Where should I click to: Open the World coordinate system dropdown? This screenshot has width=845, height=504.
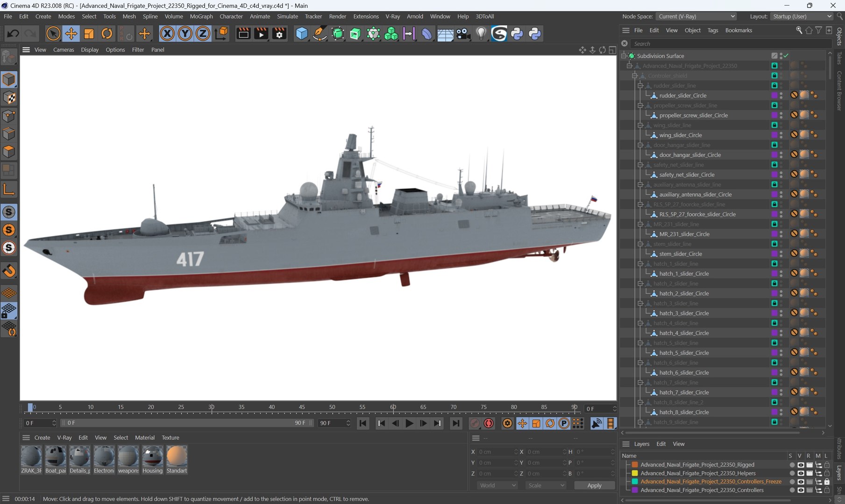[x=497, y=485]
